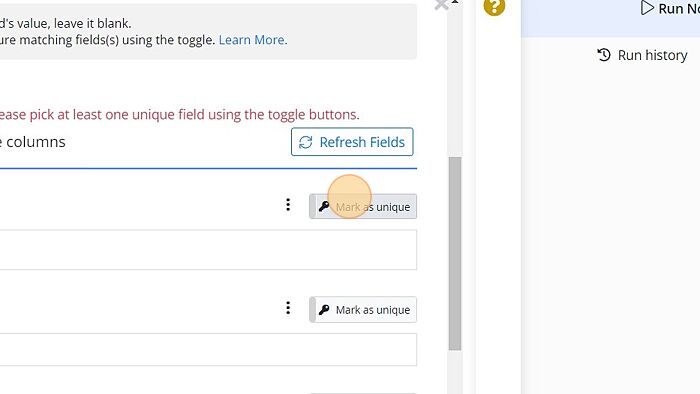
Task: Click the circular refresh arrows icon
Action: 305,142
